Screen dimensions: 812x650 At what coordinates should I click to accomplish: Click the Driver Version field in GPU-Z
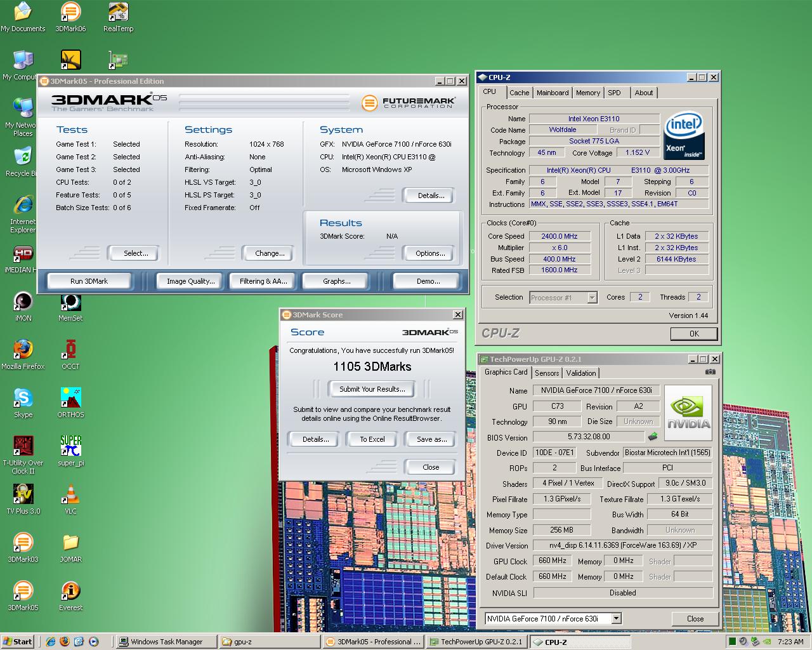(622, 546)
